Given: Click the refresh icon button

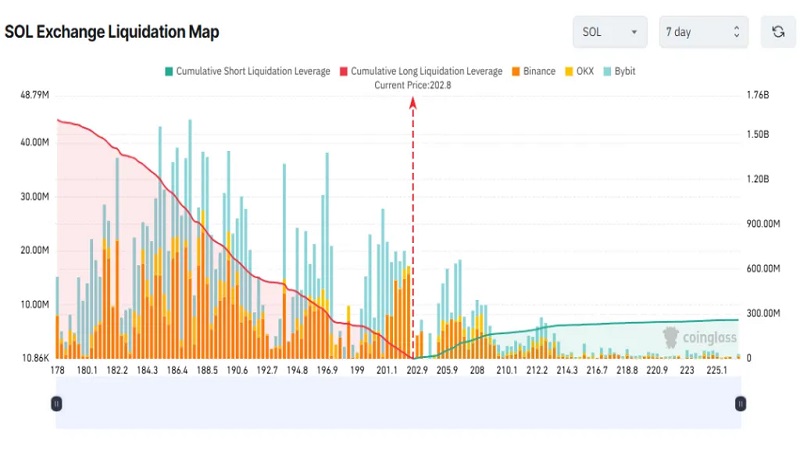Looking at the screenshot, I should coord(778,32).
